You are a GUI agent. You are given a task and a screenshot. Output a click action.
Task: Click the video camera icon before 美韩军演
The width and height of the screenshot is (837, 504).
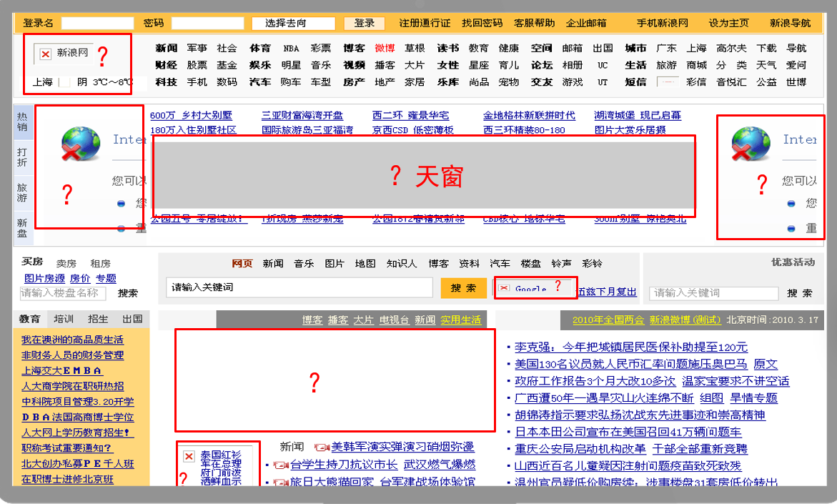pyautogui.click(x=322, y=448)
